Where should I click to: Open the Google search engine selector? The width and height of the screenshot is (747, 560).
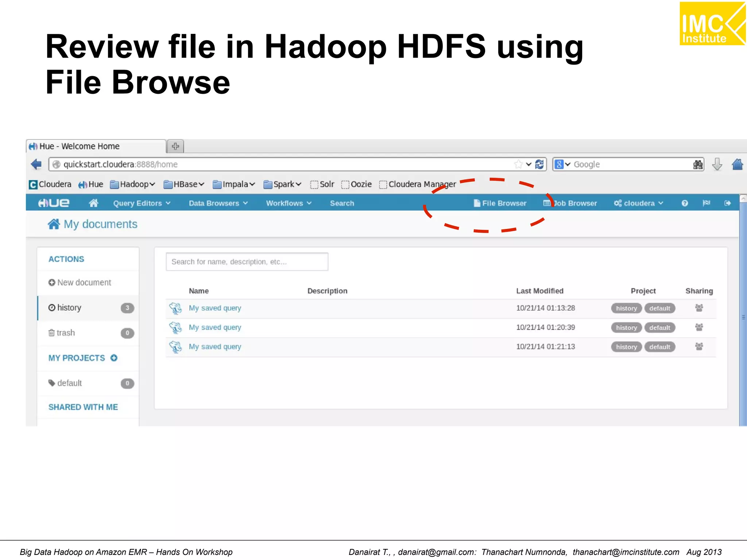click(562, 164)
